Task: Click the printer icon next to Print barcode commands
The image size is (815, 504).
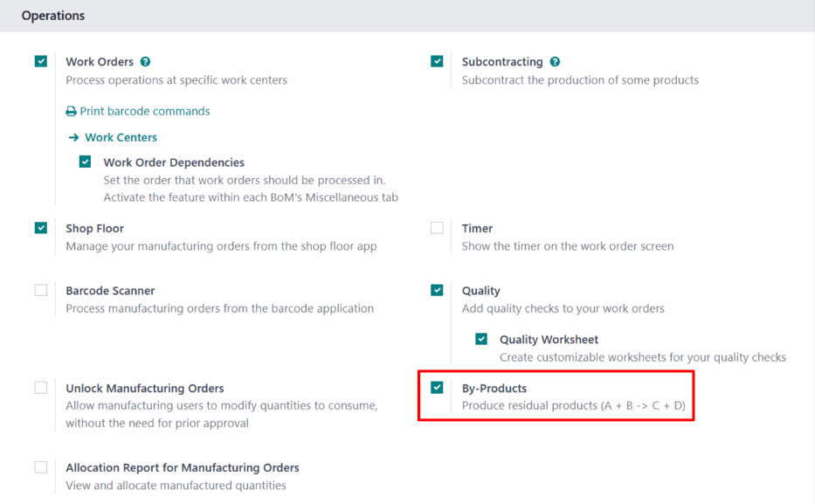Action: pos(71,111)
